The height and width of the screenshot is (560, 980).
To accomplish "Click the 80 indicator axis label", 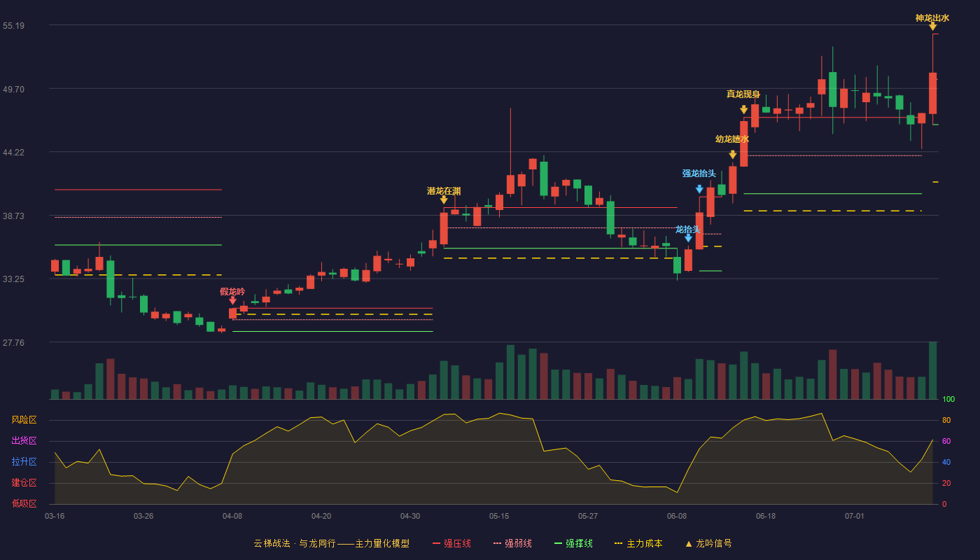I will click(946, 420).
